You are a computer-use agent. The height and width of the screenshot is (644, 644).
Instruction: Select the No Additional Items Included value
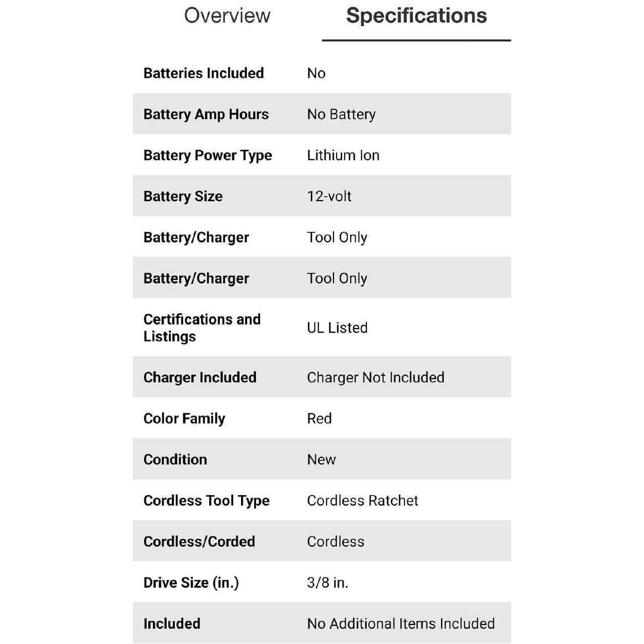(x=400, y=624)
